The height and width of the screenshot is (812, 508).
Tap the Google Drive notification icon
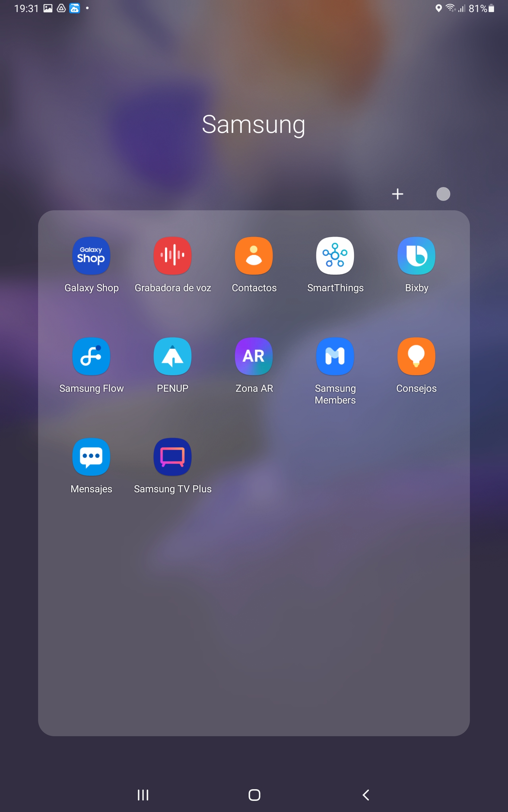61,8
